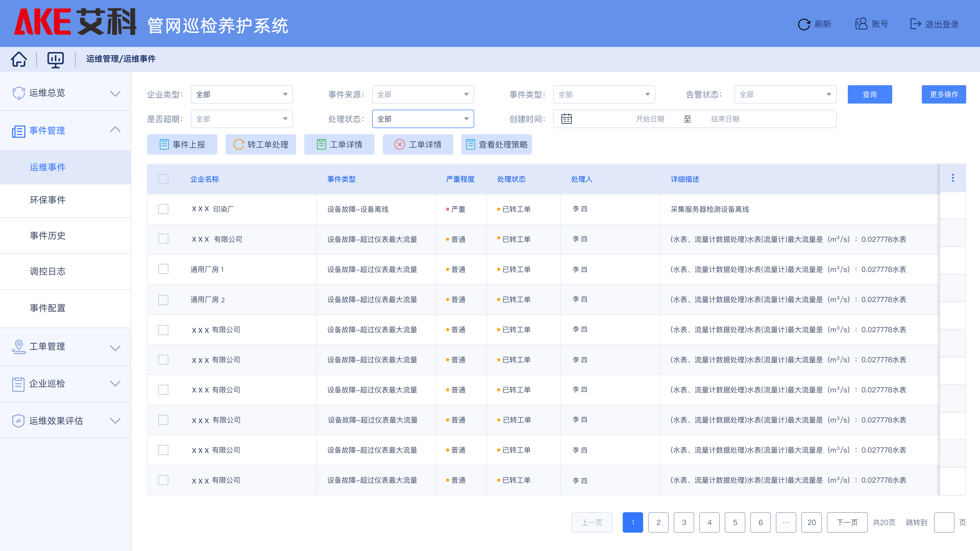Check the XXX 印染厂 row checkbox
Viewport: 980px width, 551px height.
point(163,209)
